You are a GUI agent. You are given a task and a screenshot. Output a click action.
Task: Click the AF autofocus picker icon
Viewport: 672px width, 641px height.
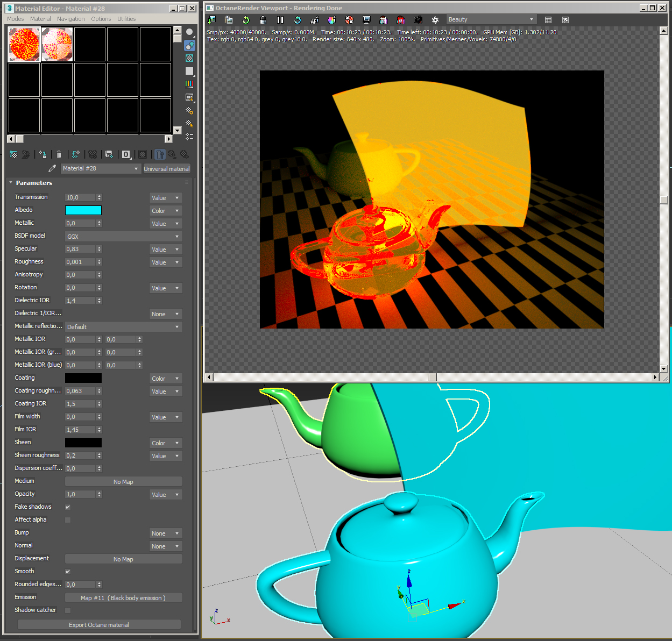click(315, 20)
